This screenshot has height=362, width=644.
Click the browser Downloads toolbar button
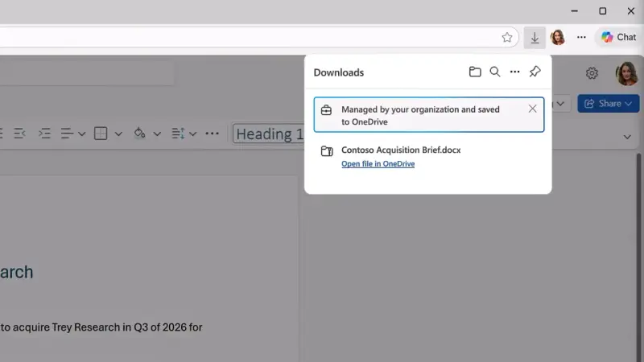(x=535, y=38)
